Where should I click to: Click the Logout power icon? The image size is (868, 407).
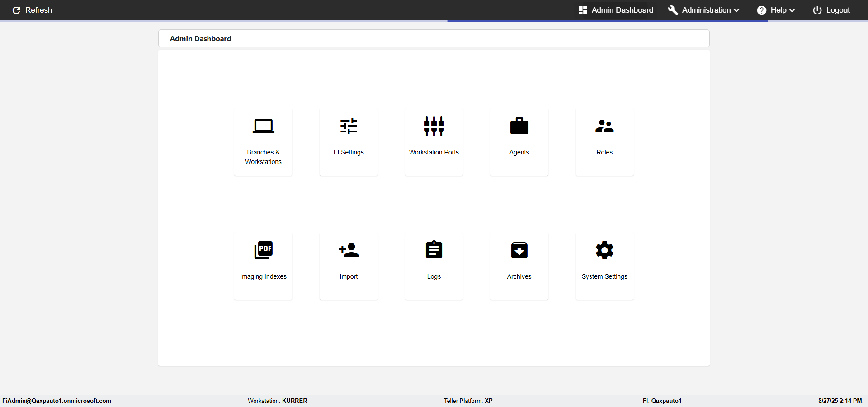[x=817, y=10]
